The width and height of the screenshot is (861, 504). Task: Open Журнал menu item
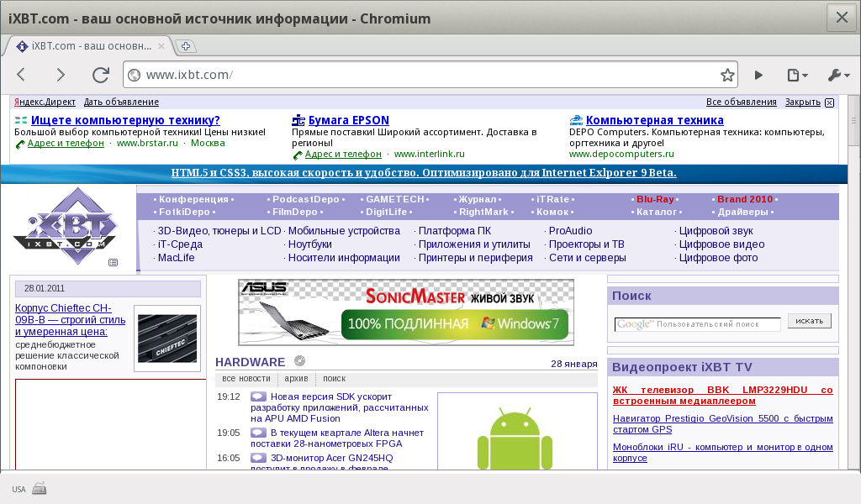click(x=478, y=199)
